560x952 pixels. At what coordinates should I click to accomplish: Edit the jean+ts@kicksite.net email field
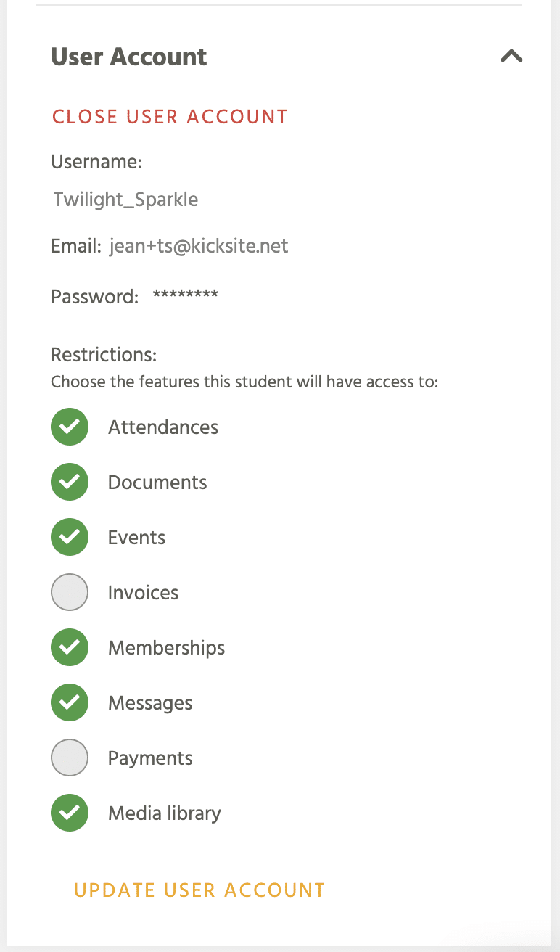(199, 246)
